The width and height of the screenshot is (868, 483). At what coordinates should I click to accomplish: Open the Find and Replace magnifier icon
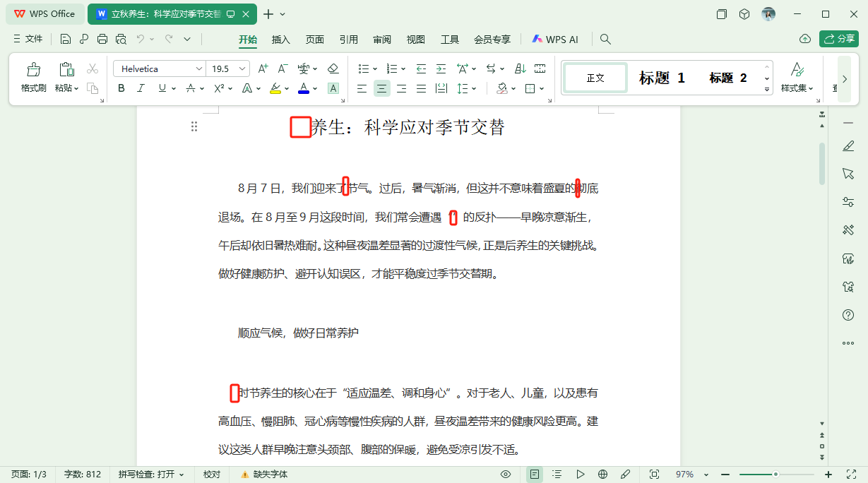tap(605, 40)
